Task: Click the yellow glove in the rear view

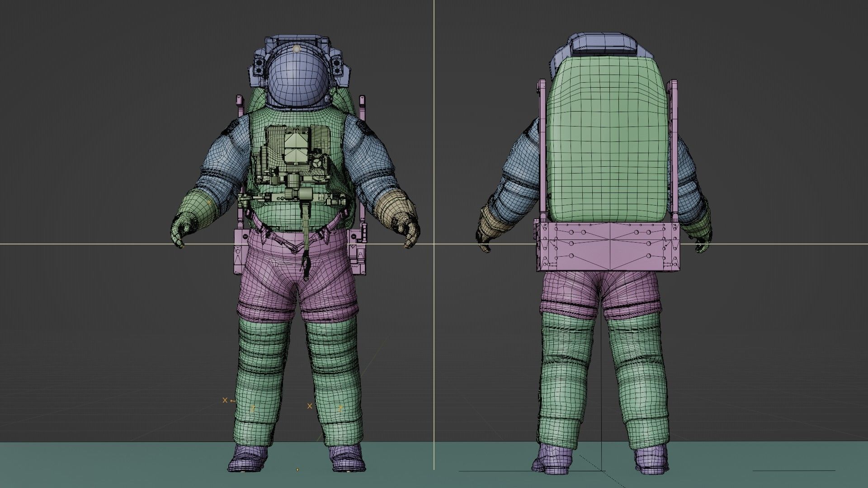Action: pyautogui.click(x=491, y=224)
